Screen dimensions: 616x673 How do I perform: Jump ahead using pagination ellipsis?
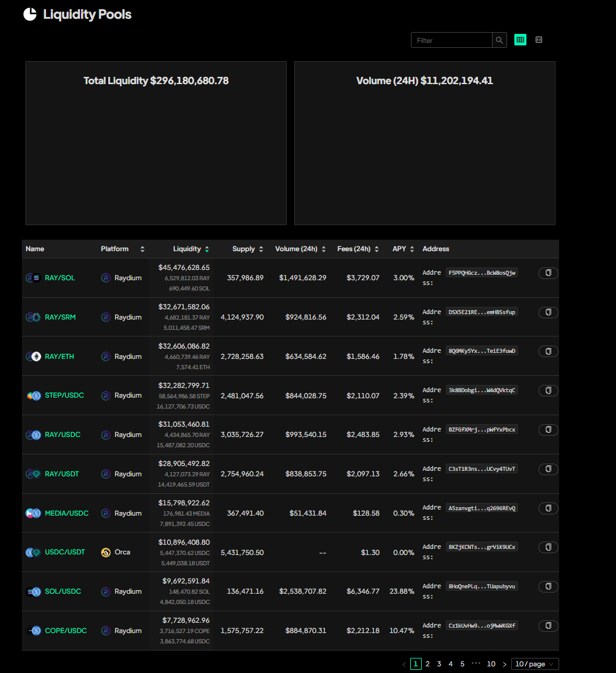pos(476,663)
